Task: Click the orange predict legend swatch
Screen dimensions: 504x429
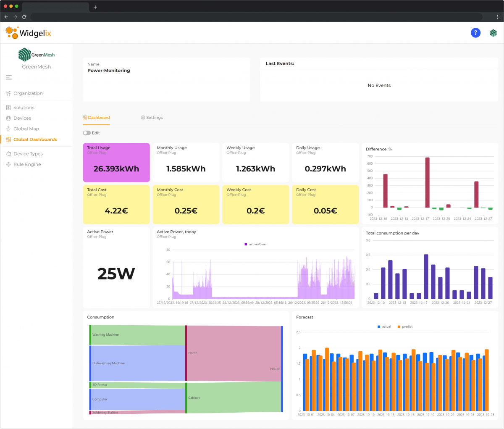Action: 399,326
